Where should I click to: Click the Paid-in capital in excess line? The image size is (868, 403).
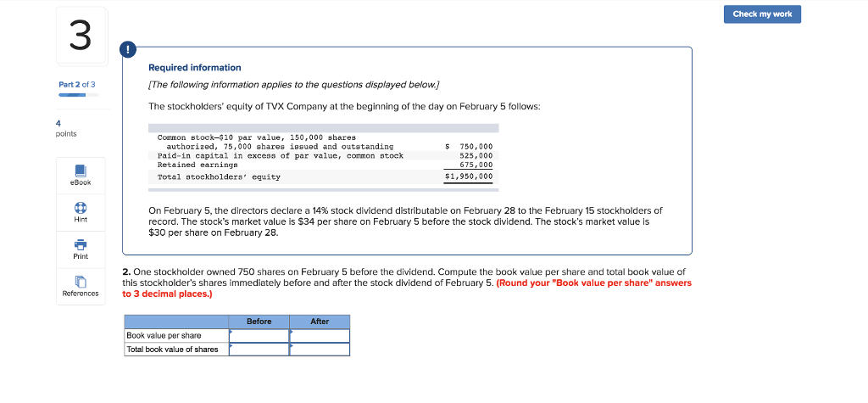coord(280,155)
